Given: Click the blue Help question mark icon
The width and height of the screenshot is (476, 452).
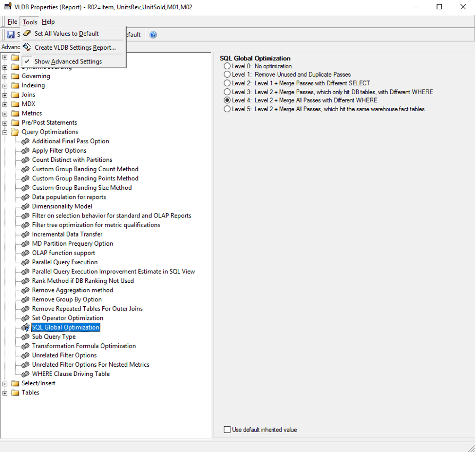Looking at the screenshot, I should [x=153, y=35].
